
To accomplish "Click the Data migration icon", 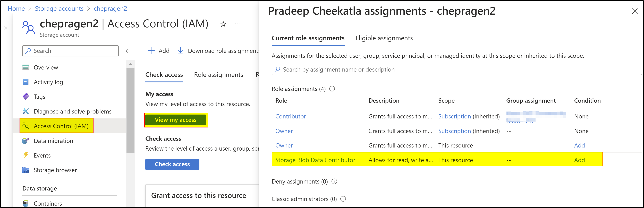I will pyautogui.click(x=26, y=141).
